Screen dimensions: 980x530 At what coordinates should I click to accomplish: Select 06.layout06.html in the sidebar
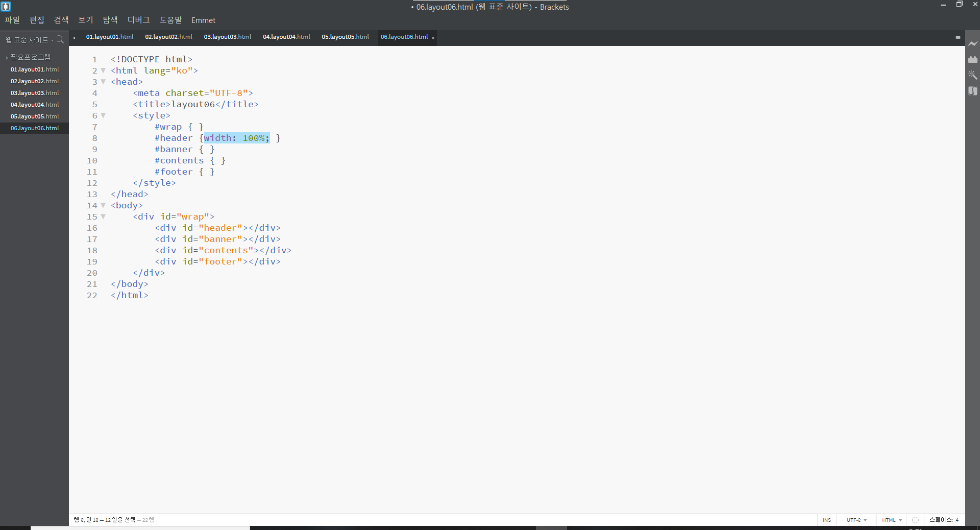(34, 128)
